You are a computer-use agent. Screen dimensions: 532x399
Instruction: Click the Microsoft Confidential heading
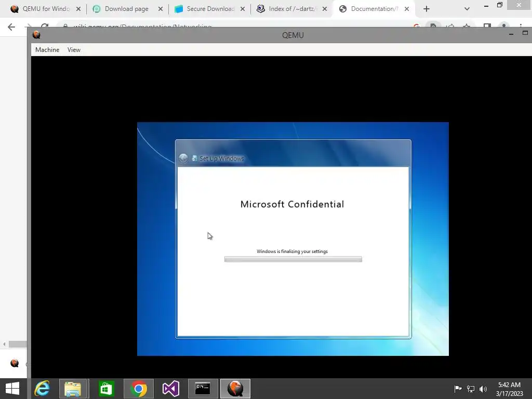pos(292,204)
